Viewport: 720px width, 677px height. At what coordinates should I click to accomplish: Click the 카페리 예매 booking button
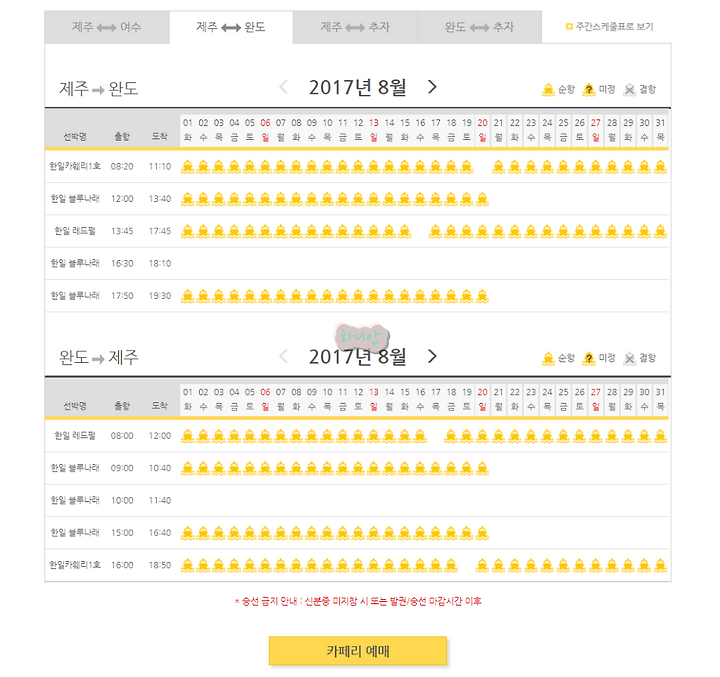pos(358,651)
